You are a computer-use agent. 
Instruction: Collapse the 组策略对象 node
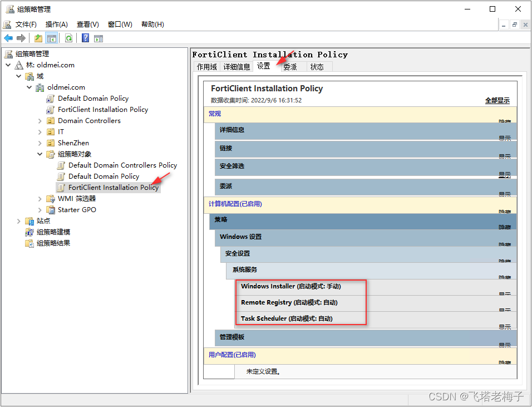pyautogui.click(x=40, y=154)
